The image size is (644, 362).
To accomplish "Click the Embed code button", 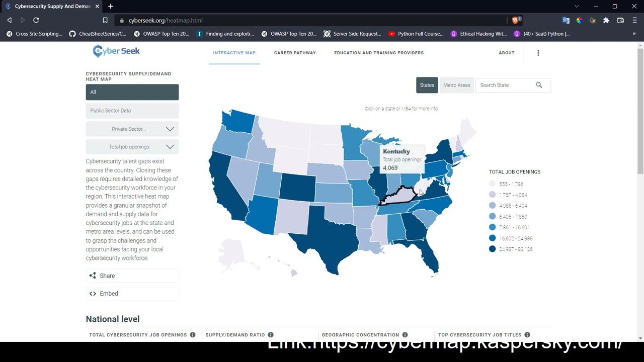I will (x=132, y=294).
